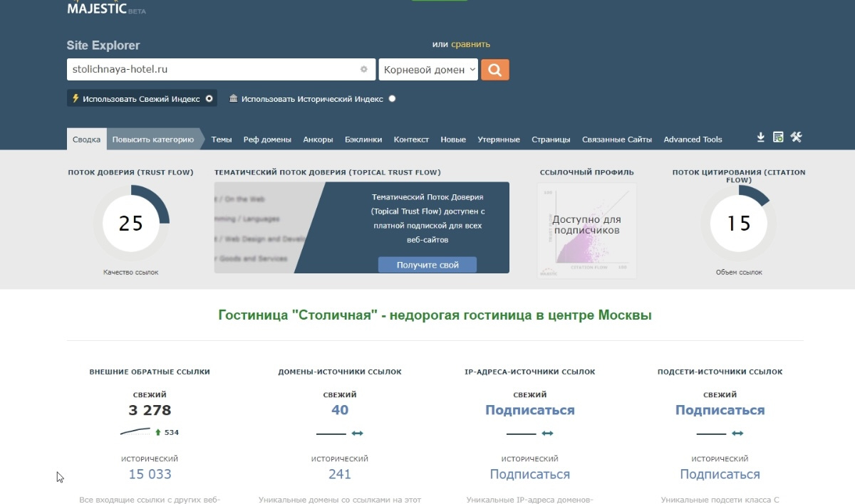Click the Объем ссылок caption
855x504 pixels.
739,273
